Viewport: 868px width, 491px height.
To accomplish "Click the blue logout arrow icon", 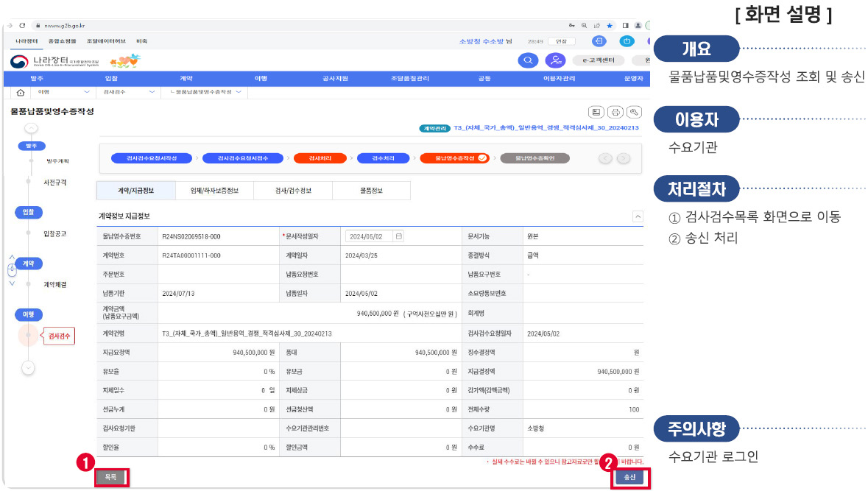I will pyautogui.click(x=599, y=41).
